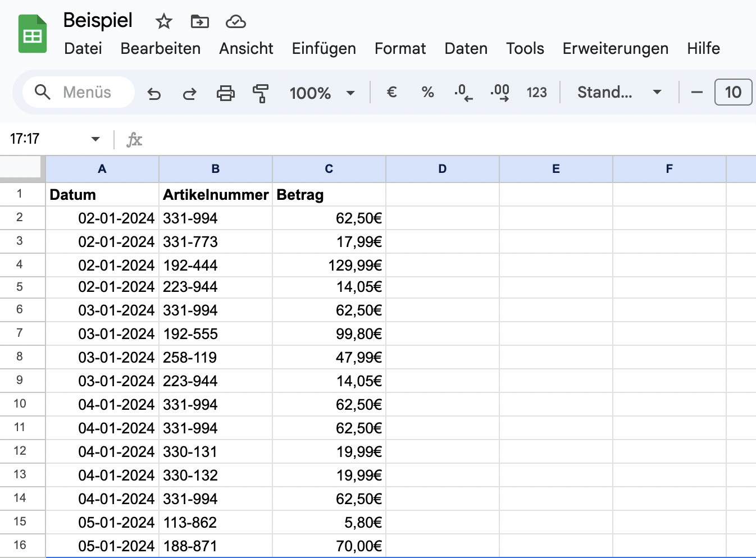Select cell with 17,99€
756x558 pixels.
point(329,241)
